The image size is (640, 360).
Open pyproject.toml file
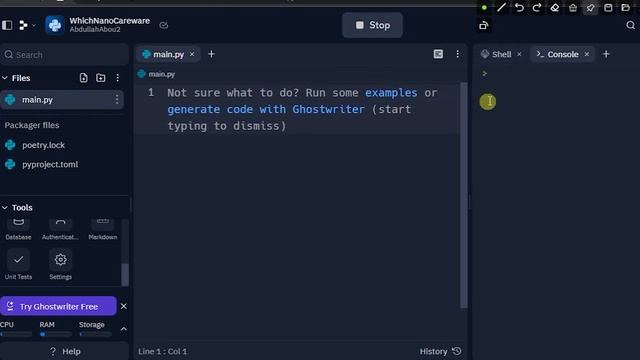(x=50, y=164)
